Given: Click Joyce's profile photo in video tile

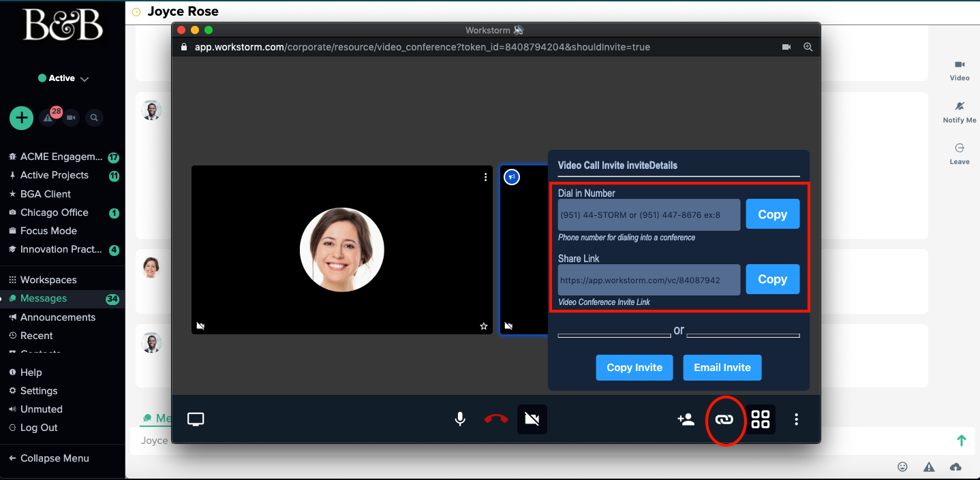Looking at the screenshot, I should [x=342, y=250].
